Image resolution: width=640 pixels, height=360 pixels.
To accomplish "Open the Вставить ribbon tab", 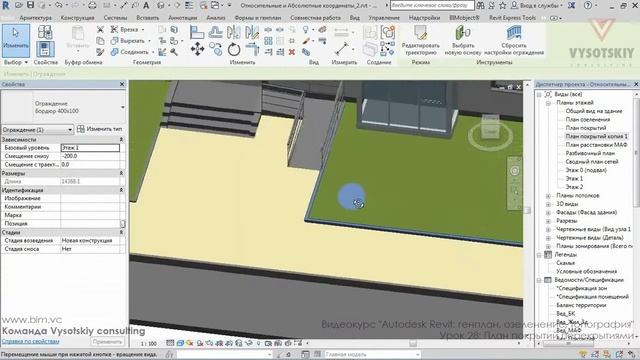I will point(147,18).
